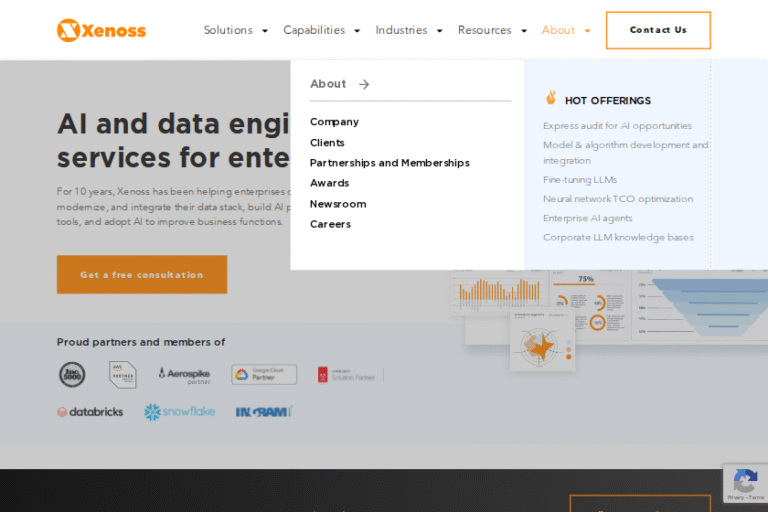This screenshot has width=768, height=512.
Task: Click the reCAPTCHA badge icon
Action: 744,480
